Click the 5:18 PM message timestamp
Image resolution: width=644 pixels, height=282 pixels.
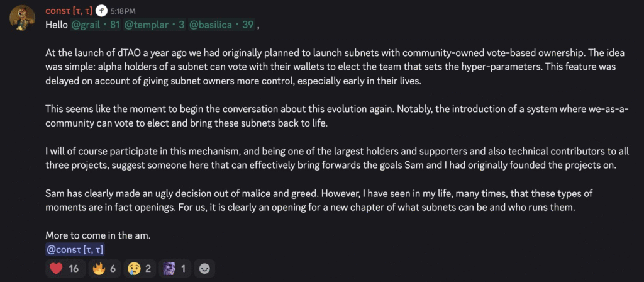tap(123, 12)
